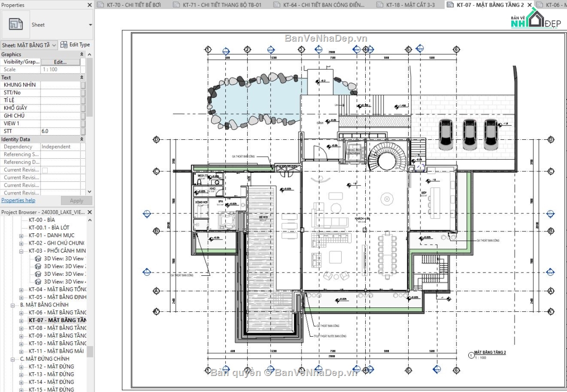Image resolution: width=567 pixels, height=392 pixels.
Task: Click 'STT/No' parameter row
Action: coord(43,93)
